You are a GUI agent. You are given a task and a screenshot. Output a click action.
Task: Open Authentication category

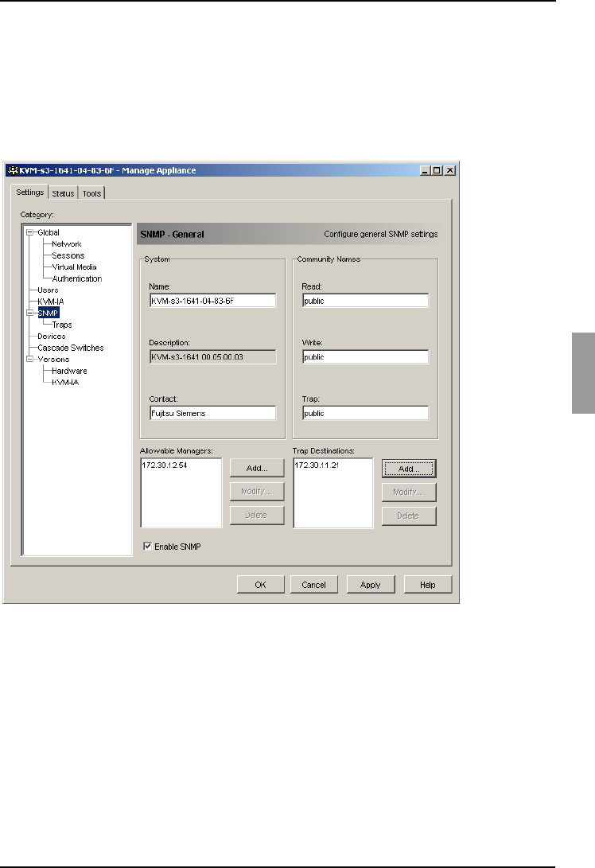(77, 279)
